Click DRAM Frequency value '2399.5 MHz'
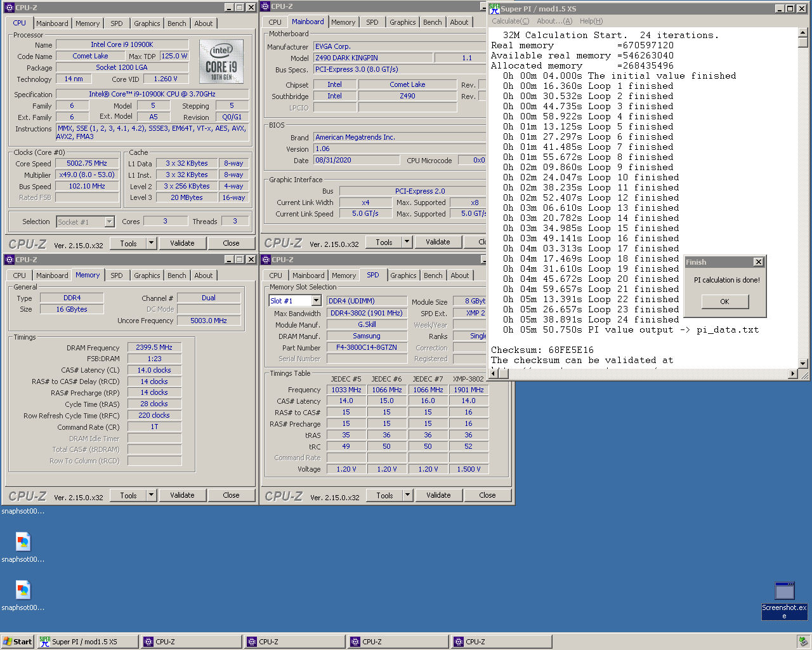 click(154, 347)
